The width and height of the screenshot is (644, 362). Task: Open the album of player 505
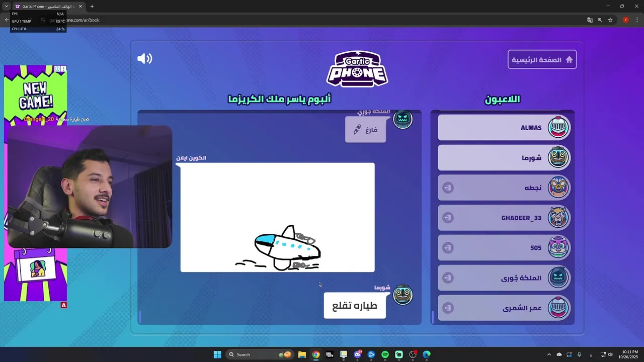(x=504, y=248)
